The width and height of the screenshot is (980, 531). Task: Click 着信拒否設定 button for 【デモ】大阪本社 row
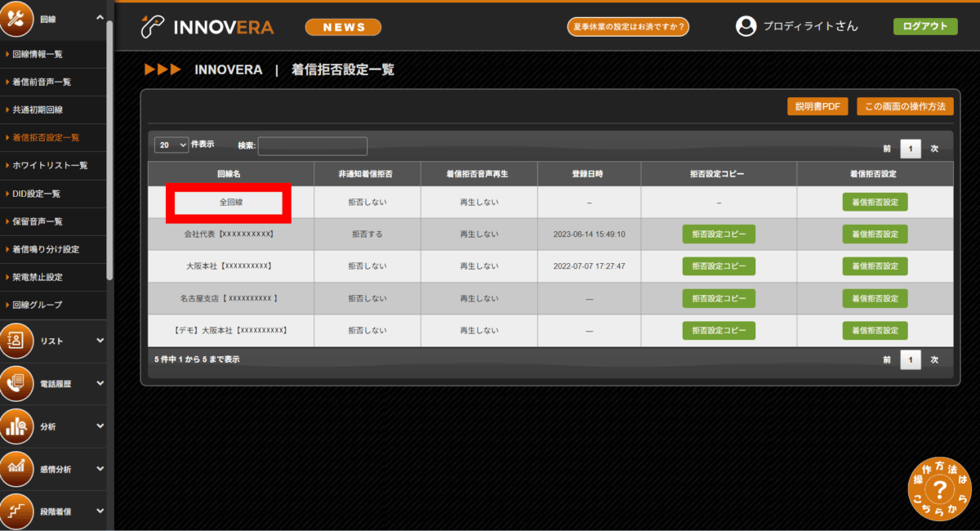(875, 331)
